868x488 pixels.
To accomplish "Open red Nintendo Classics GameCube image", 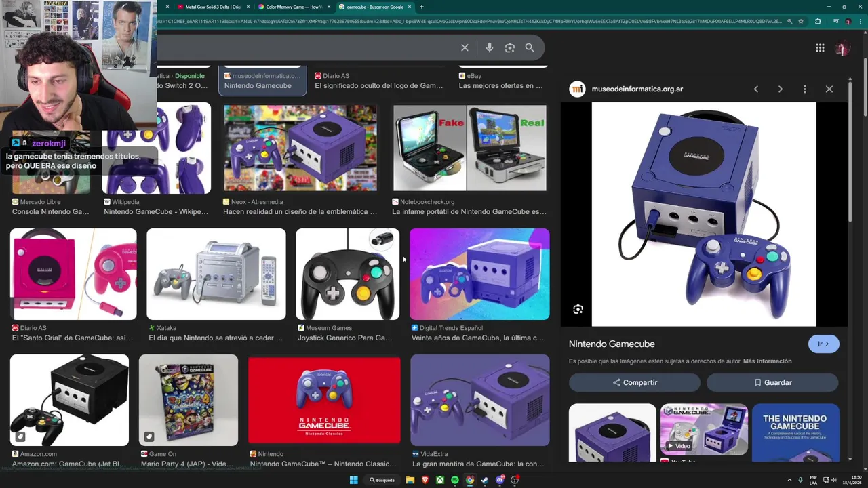I will (324, 400).
